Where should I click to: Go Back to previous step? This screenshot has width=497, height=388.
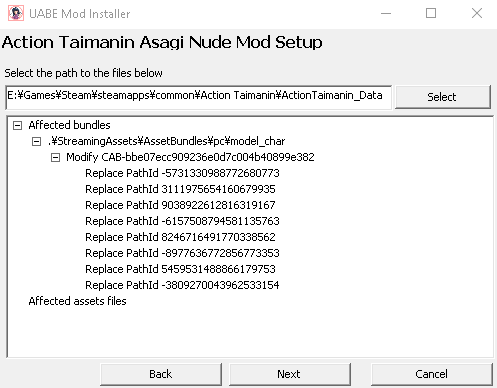click(161, 374)
